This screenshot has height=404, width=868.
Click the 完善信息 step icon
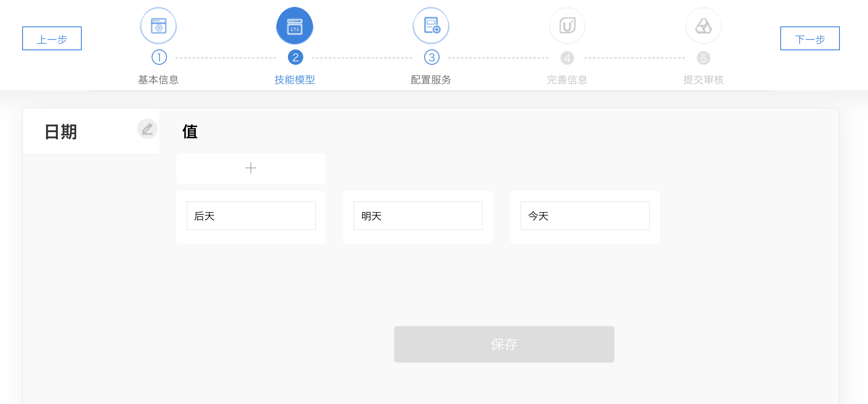point(567,26)
